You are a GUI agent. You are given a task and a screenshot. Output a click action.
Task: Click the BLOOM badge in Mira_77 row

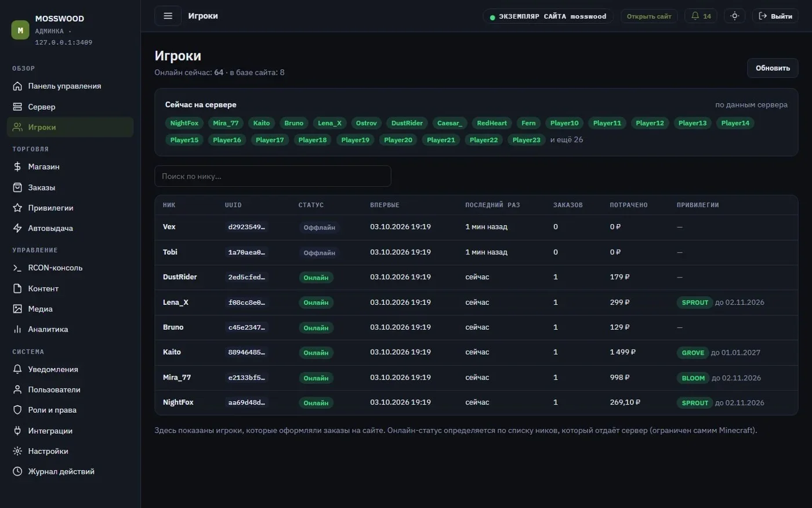(x=693, y=378)
